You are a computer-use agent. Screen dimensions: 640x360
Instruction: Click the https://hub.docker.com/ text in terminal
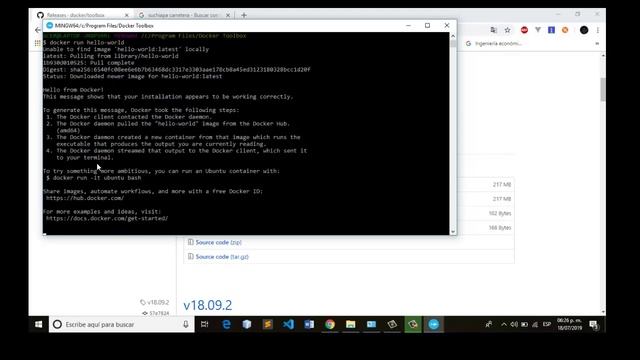click(85, 198)
